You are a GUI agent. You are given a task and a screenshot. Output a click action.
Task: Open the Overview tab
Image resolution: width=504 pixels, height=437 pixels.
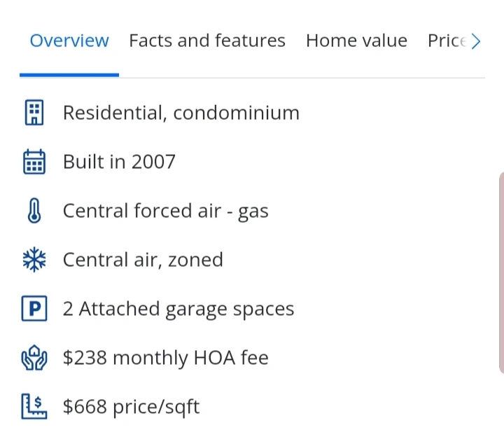pyautogui.click(x=69, y=41)
